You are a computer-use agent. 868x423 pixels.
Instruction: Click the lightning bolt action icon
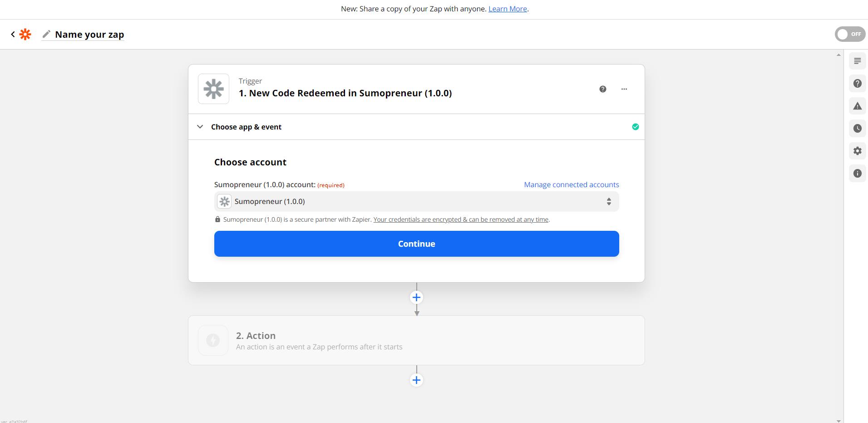(213, 340)
